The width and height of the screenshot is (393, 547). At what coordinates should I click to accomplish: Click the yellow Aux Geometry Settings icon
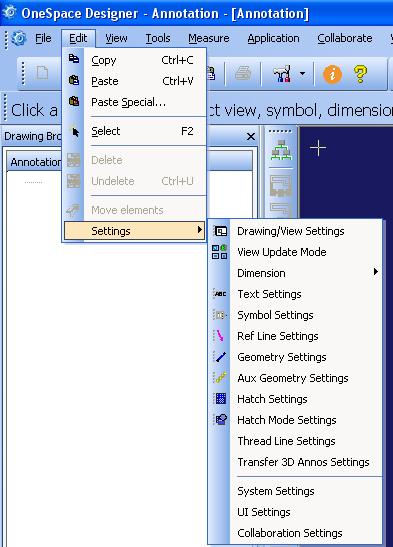coord(220,377)
